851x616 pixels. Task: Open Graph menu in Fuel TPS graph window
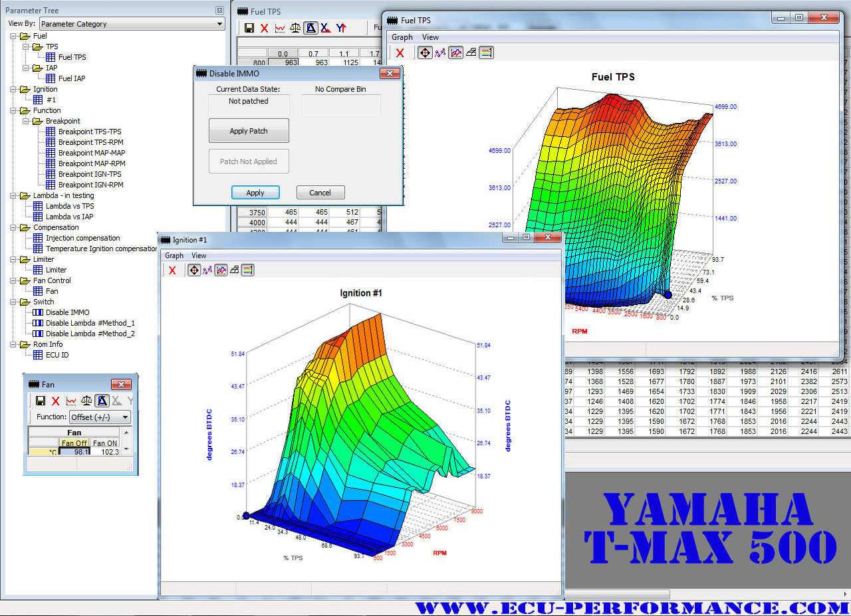(402, 37)
